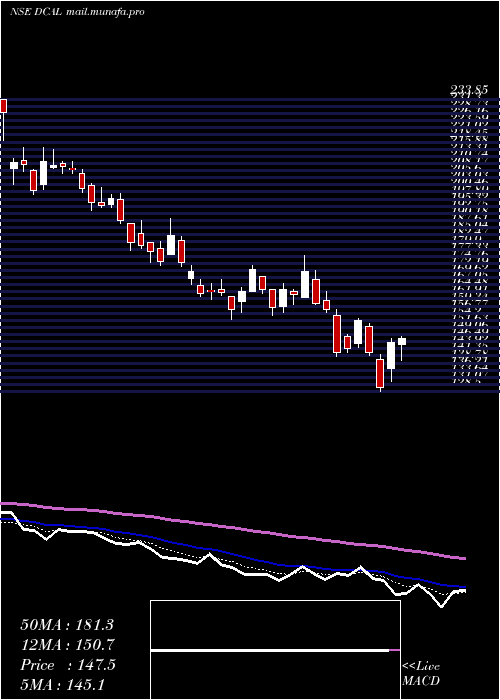Screen dimensions: 500x700
Task: Click the 5MA : 145.1 reading
Action: tap(63, 684)
